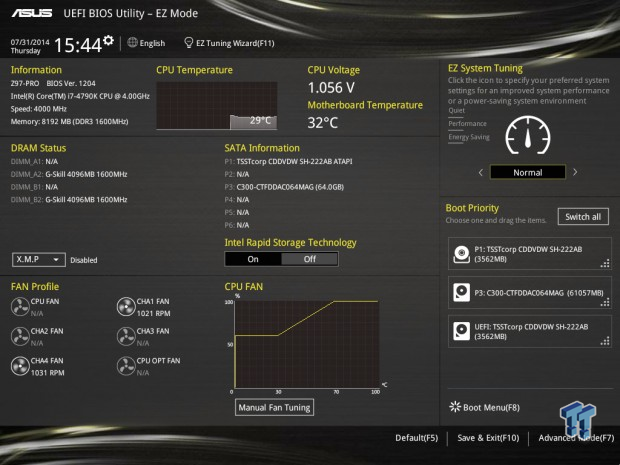Click the Switch all button

[583, 217]
